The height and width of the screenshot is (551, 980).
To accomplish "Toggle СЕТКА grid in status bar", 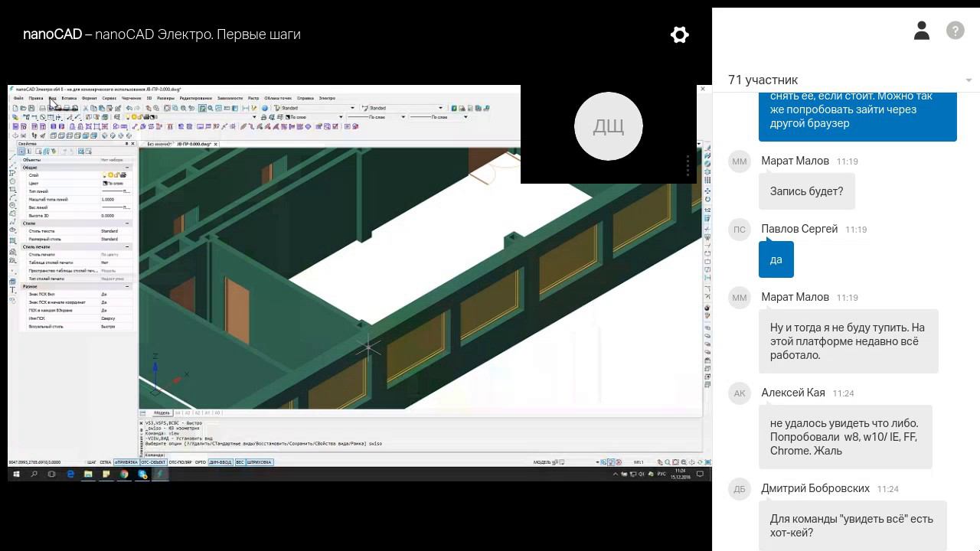I will [105, 462].
